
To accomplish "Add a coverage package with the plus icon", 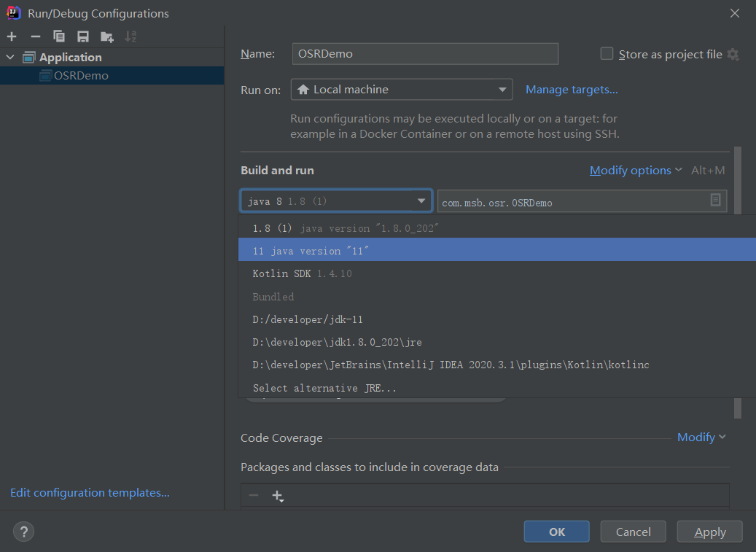I will pyautogui.click(x=278, y=496).
